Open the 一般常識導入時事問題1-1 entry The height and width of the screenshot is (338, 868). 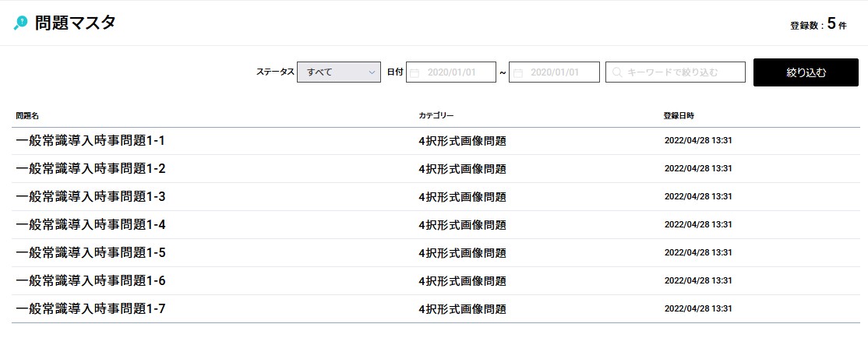(x=90, y=141)
